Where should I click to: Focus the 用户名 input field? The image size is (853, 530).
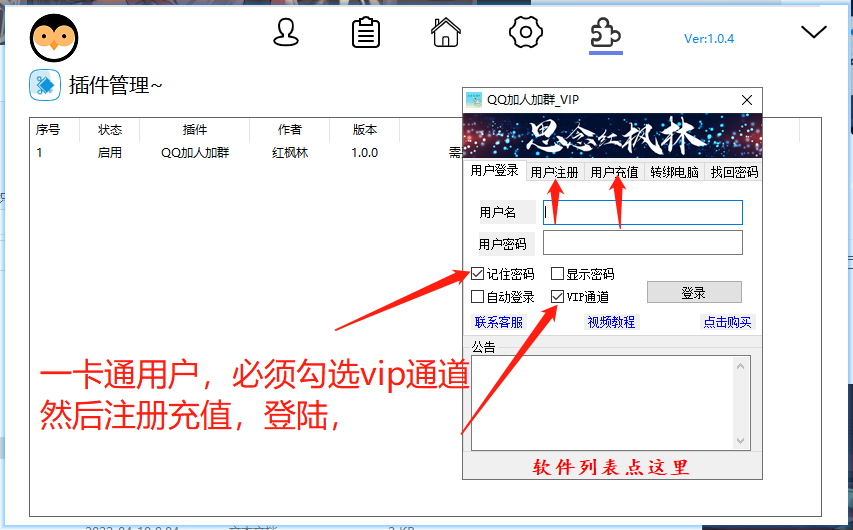click(642, 212)
